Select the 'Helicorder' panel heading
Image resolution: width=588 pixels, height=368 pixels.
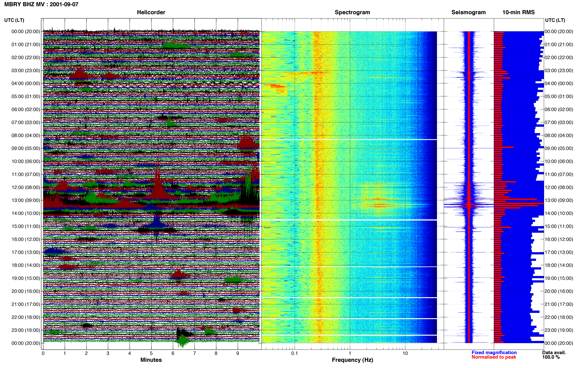pos(151,12)
